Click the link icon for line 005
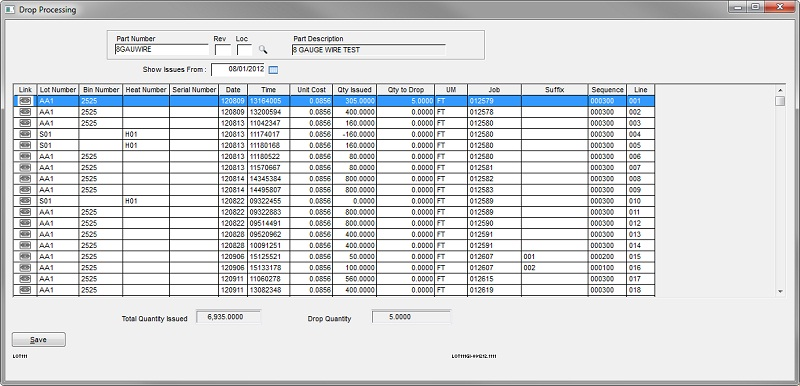The image size is (800, 386). (25, 145)
